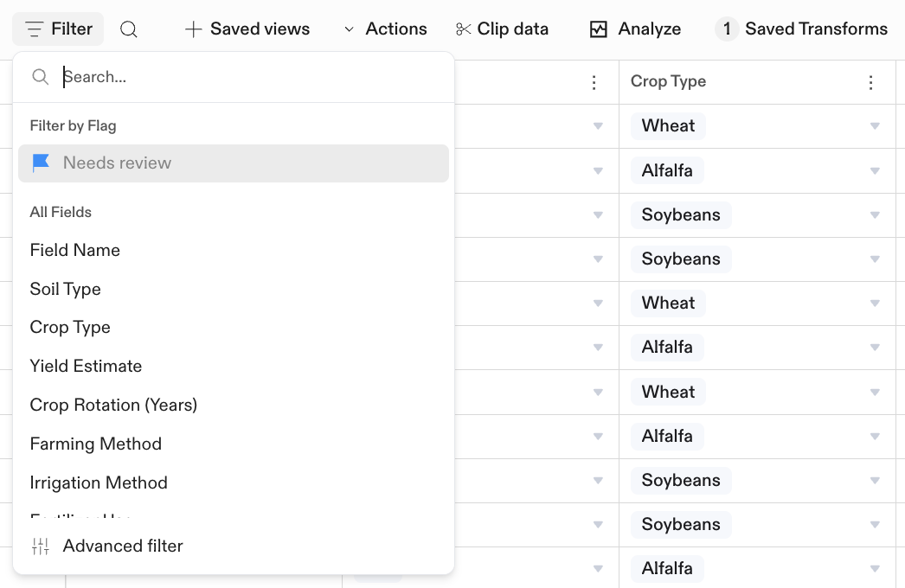This screenshot has width=905, height=588.
Task: Expand the first Alfalfa row dropdown arrow
Action: [x=875, y=170]
